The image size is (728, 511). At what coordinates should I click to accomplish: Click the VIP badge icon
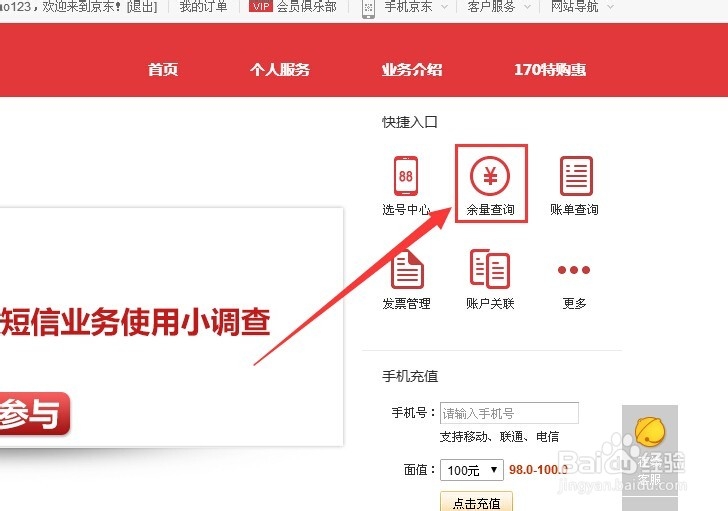[x=260, y=6]
